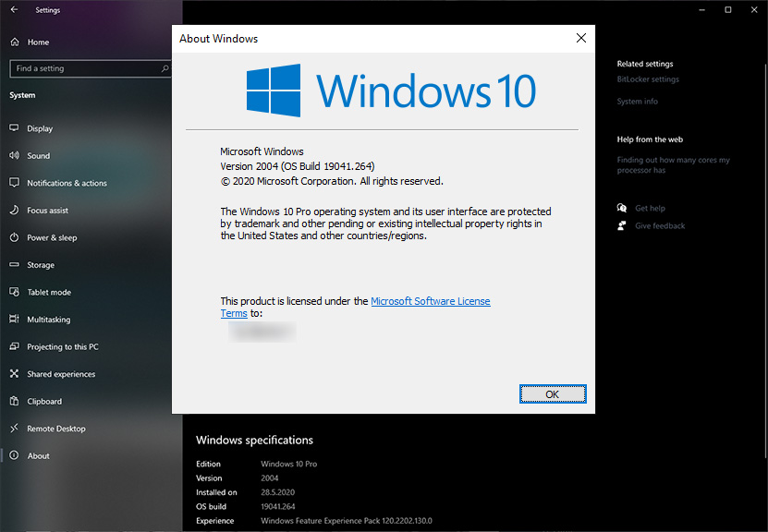The width and height of the screenshot is (768, 532).
Task: Click the Windows 10 Pro edition value
Action: click(289, 464)
